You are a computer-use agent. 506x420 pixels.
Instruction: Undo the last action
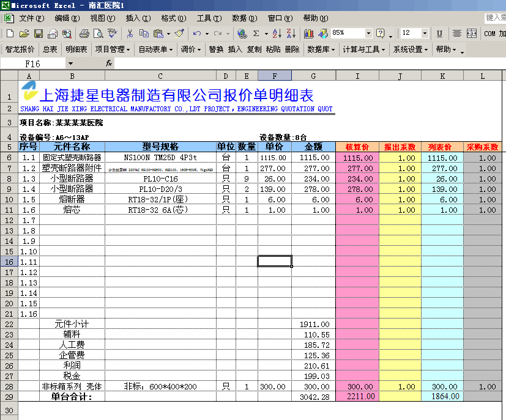(x=197, y=33)
